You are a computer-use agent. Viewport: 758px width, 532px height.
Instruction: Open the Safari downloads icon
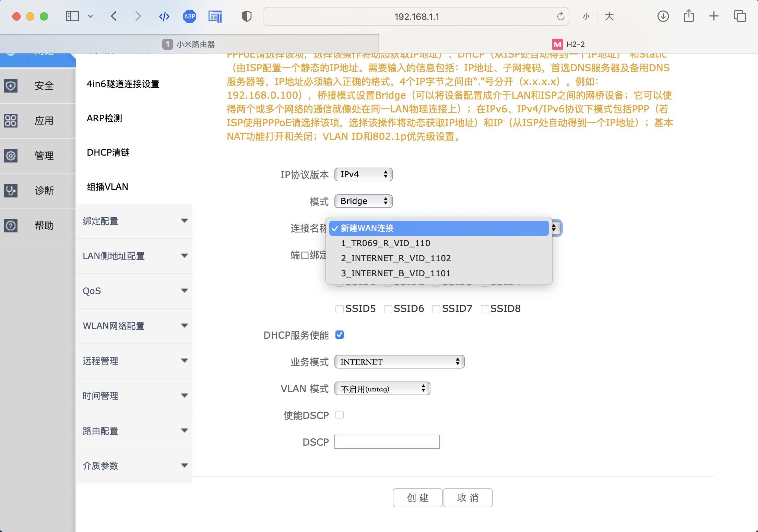pos(663,16)
